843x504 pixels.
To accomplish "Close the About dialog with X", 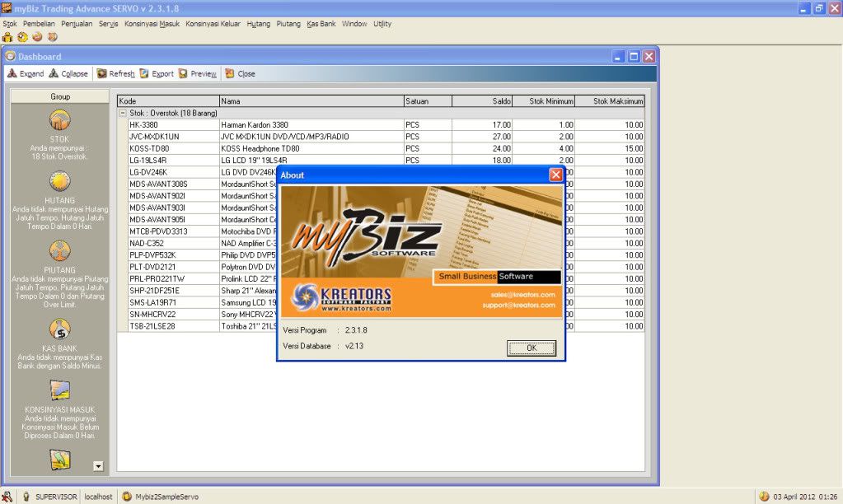I will (x=556, y=175).
